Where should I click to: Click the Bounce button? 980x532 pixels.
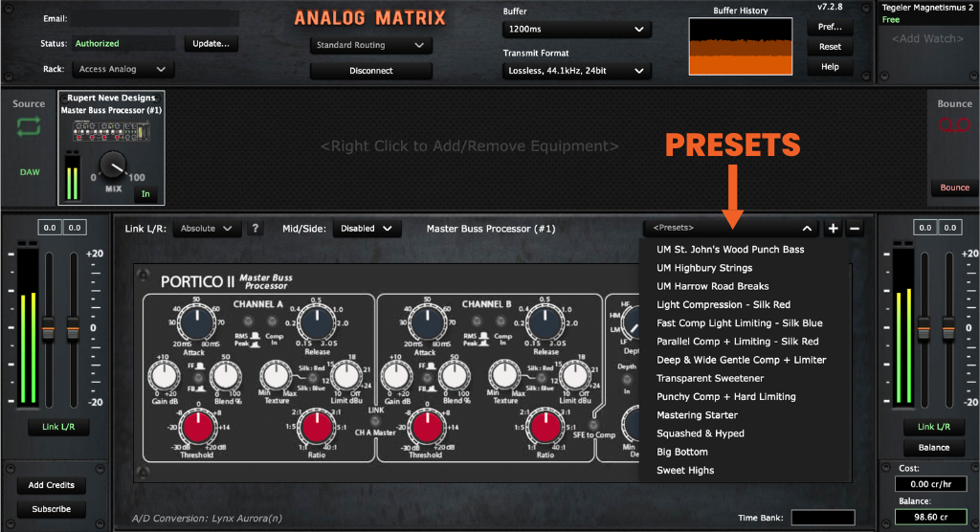pyautogui.click(x=954, y=188)
